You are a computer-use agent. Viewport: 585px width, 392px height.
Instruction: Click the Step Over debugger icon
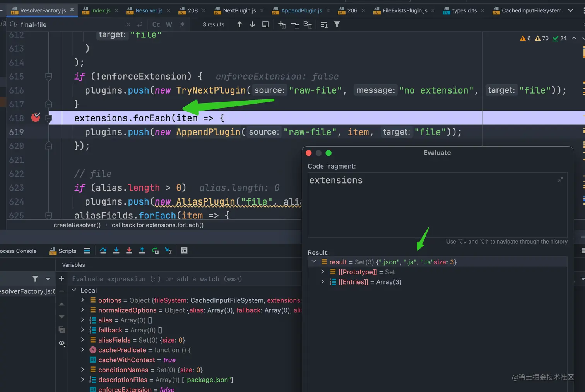coord(103,251)
